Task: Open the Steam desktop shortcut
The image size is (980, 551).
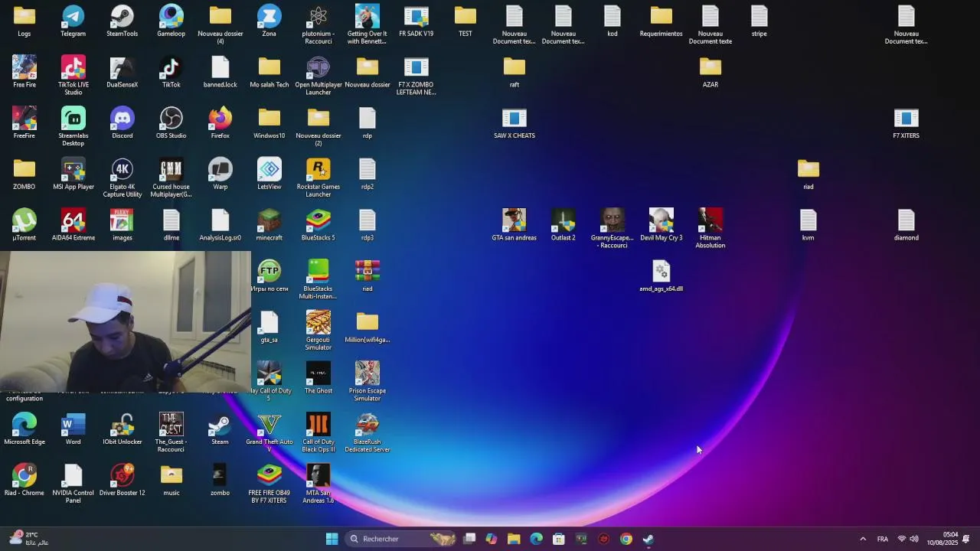Action: (x=220, y=429)
